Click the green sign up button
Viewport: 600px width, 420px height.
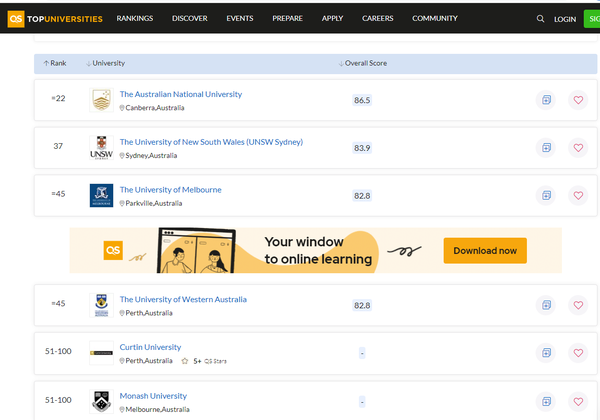pos(592,19)
